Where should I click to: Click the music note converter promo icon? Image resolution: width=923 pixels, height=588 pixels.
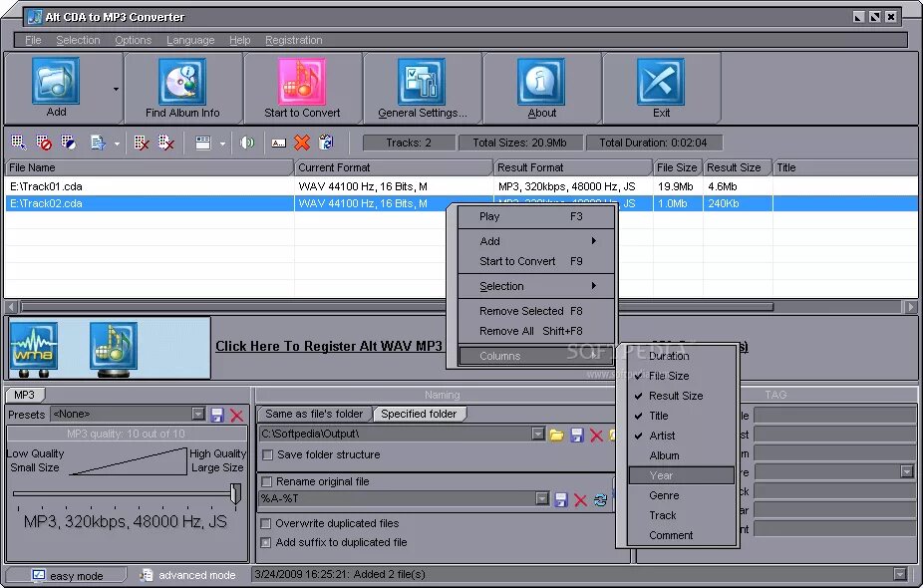(x=114, y=349)
